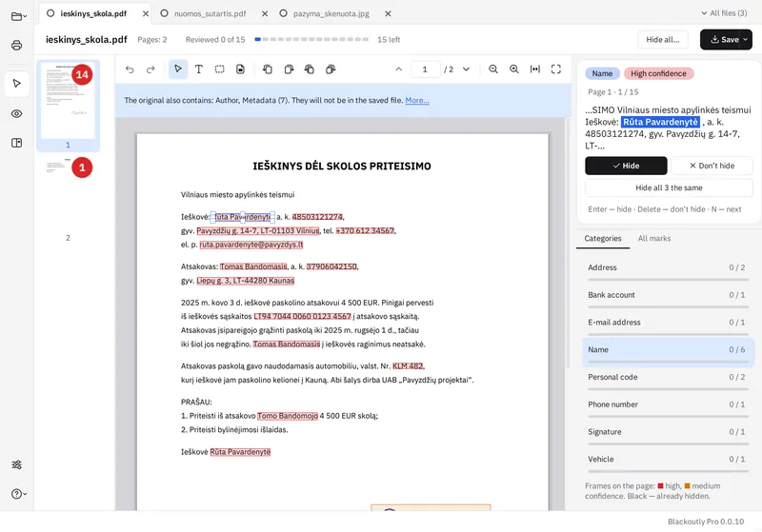Click the marked personal code 48503121274

pos(317,217)
